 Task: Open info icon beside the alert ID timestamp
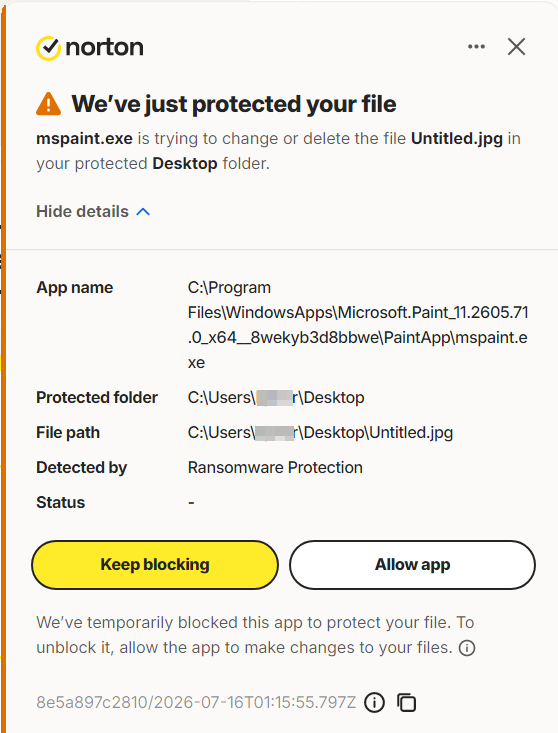pyautogui.click(x=374, y=702)
